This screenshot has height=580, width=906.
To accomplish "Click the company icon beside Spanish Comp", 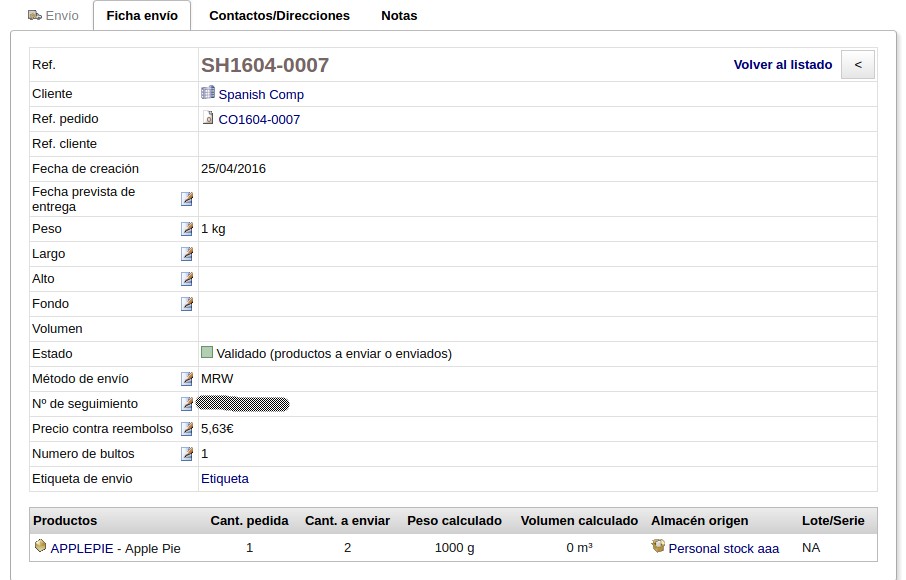I will click(x=208, y=93).
